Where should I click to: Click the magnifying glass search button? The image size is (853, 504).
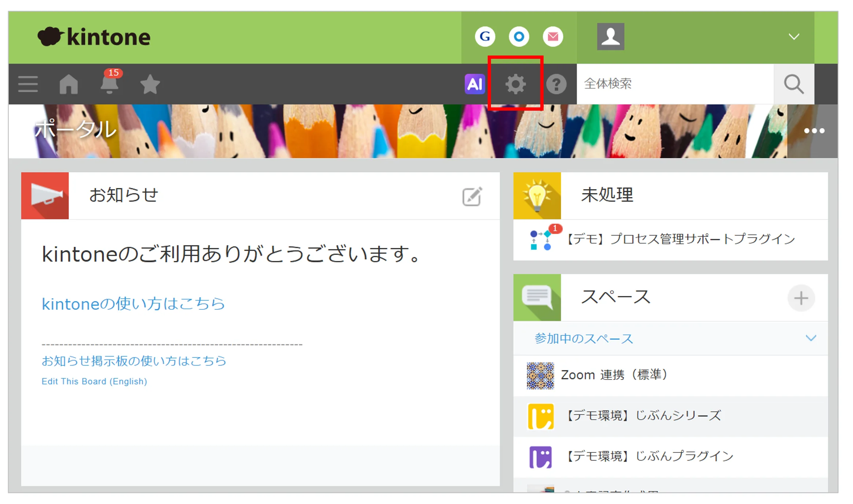point(794,84)
